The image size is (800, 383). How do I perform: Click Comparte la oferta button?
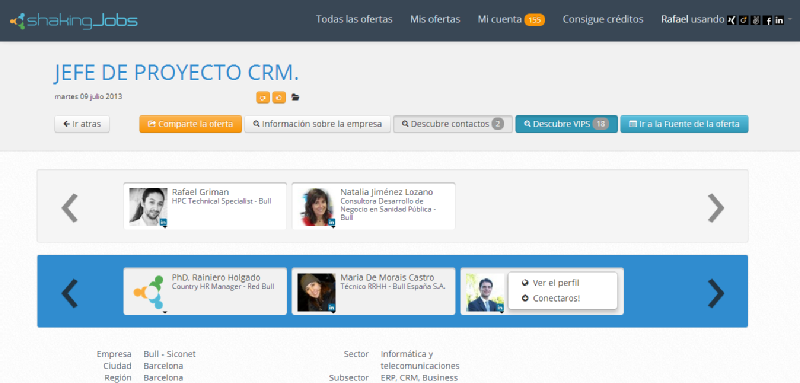pos(190,124)
